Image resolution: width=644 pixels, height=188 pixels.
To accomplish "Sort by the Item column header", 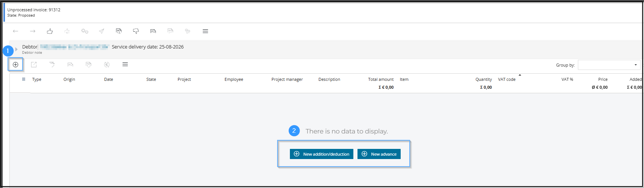I will tap(404, 79).
